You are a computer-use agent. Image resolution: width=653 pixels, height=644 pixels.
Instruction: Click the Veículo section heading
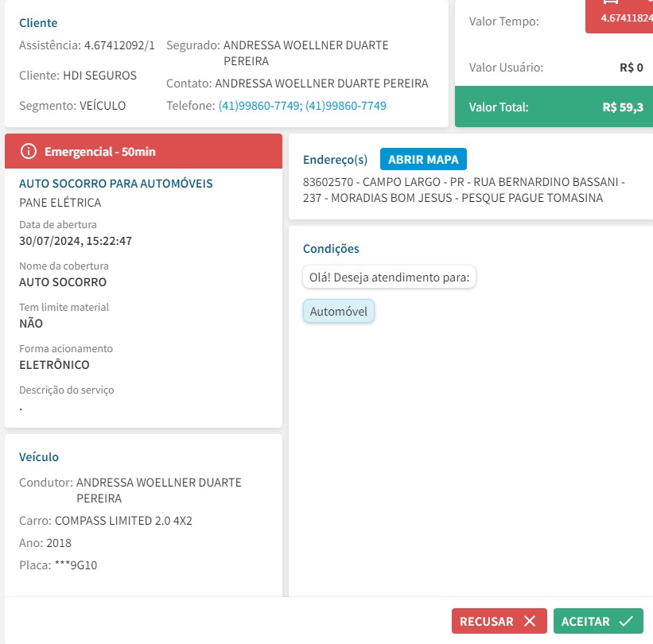tap(39, 457)
